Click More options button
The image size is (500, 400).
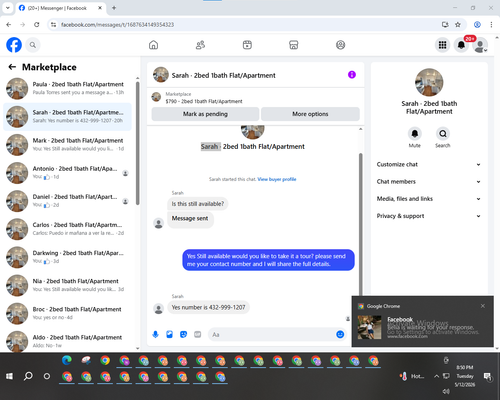[x=310, y=114]
